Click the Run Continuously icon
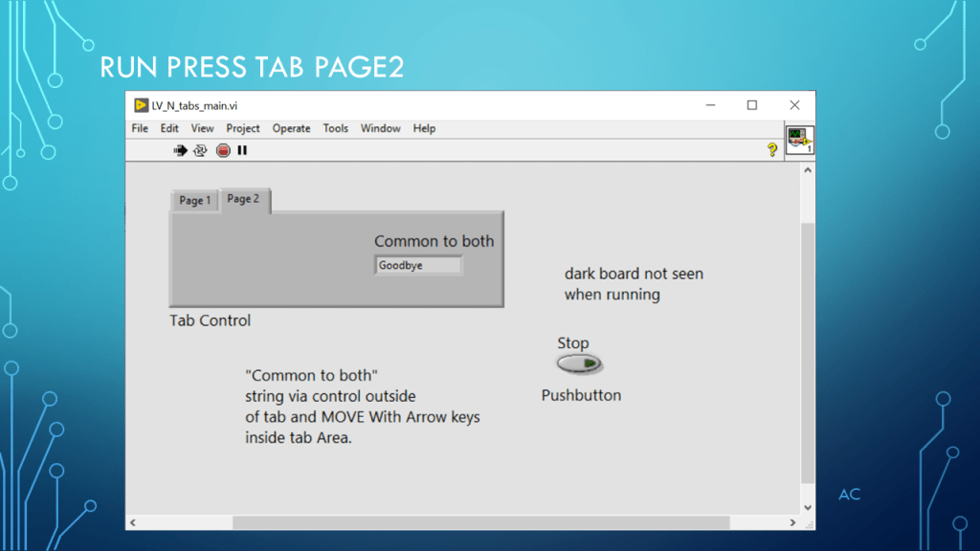The height and width of the screenshot is (551, 980). [201, 150]
